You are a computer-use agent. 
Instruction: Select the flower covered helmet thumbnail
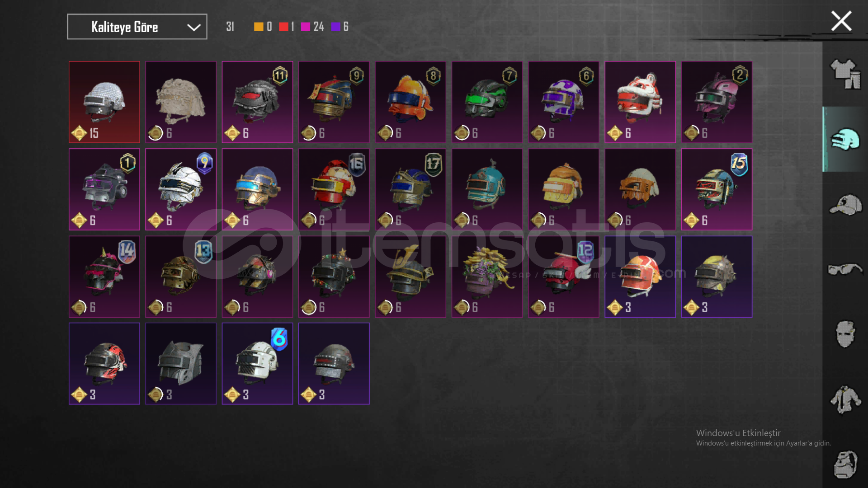487,277
